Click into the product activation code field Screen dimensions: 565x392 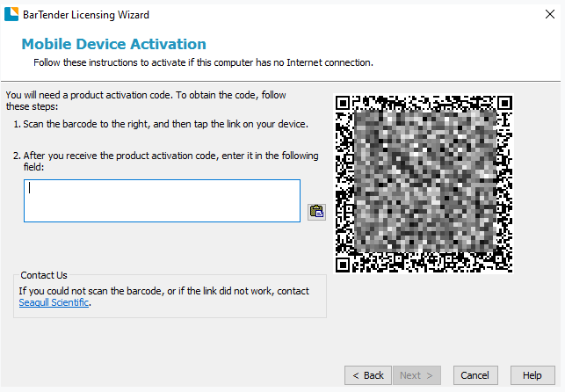pyautogui.click(x=162, y=200)
